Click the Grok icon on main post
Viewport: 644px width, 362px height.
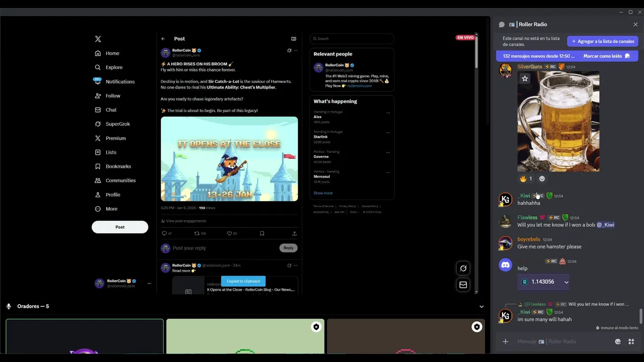coord(289,50)
